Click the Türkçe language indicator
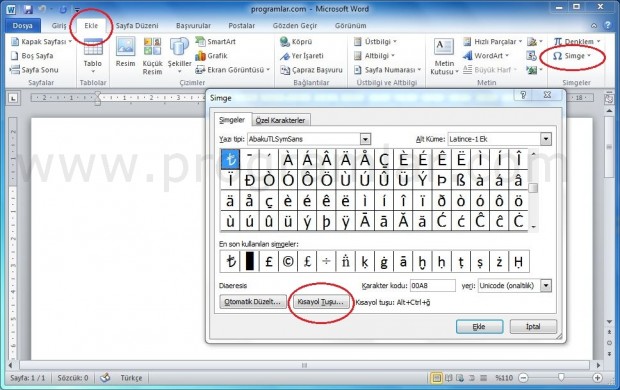 click(131, 378)
